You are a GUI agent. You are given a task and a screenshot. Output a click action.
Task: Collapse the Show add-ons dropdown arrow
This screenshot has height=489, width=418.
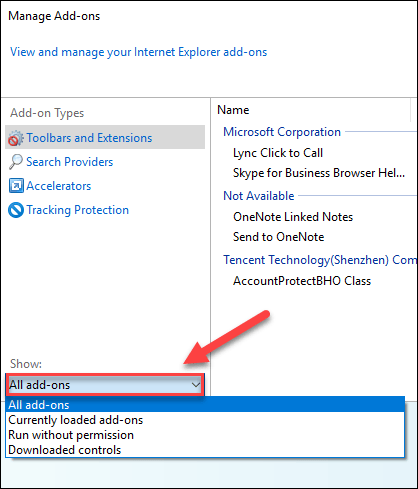click(x=196, y=385)
